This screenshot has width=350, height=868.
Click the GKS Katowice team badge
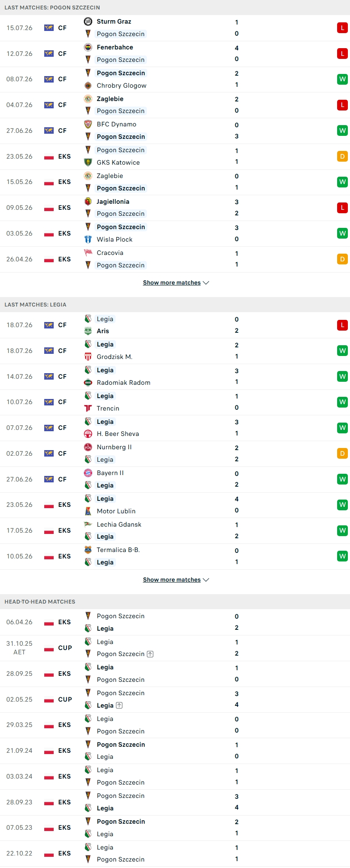(x=88, y=163)
